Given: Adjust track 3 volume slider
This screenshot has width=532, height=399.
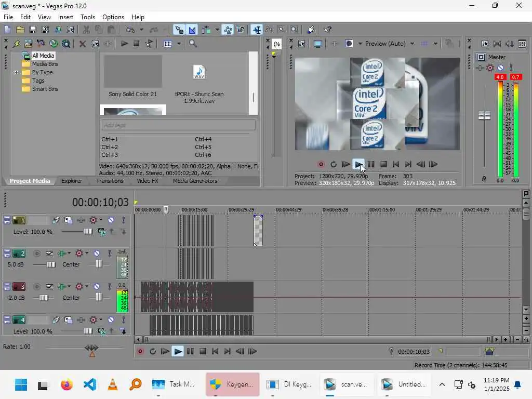Looking at the screenshot, I should [x=44, y=298].
